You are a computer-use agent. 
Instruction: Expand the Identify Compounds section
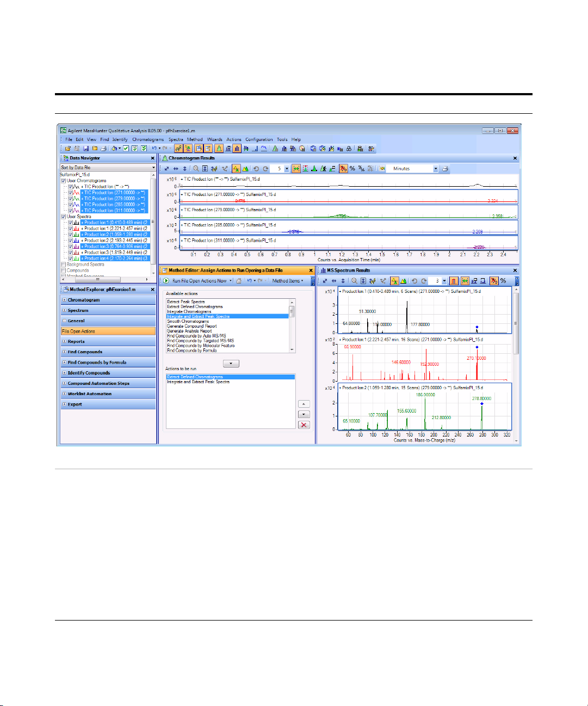coord(64,373)
